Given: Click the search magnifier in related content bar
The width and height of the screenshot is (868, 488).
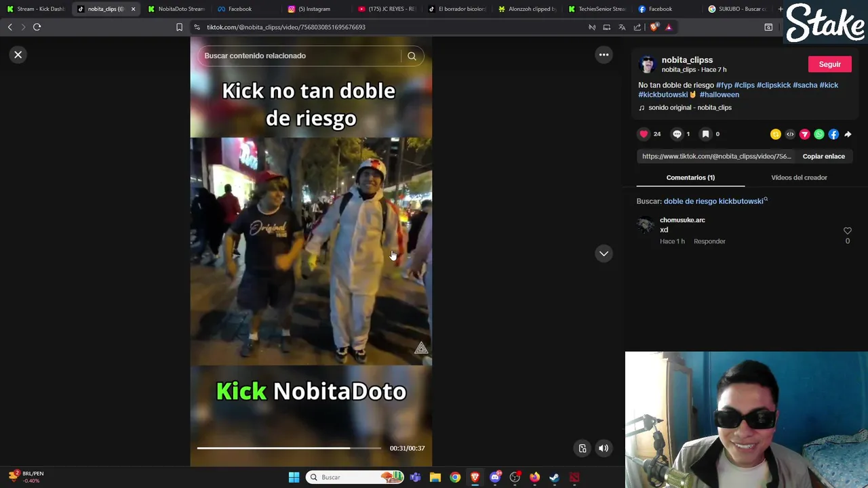Looking at the screenshot, I should (x=412, y=56).
